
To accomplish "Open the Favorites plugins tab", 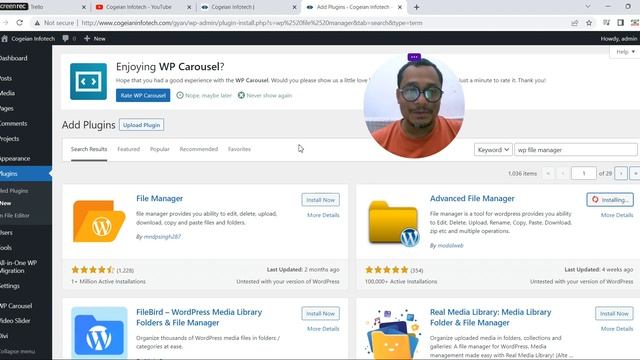I will click(x=239, y=149).
